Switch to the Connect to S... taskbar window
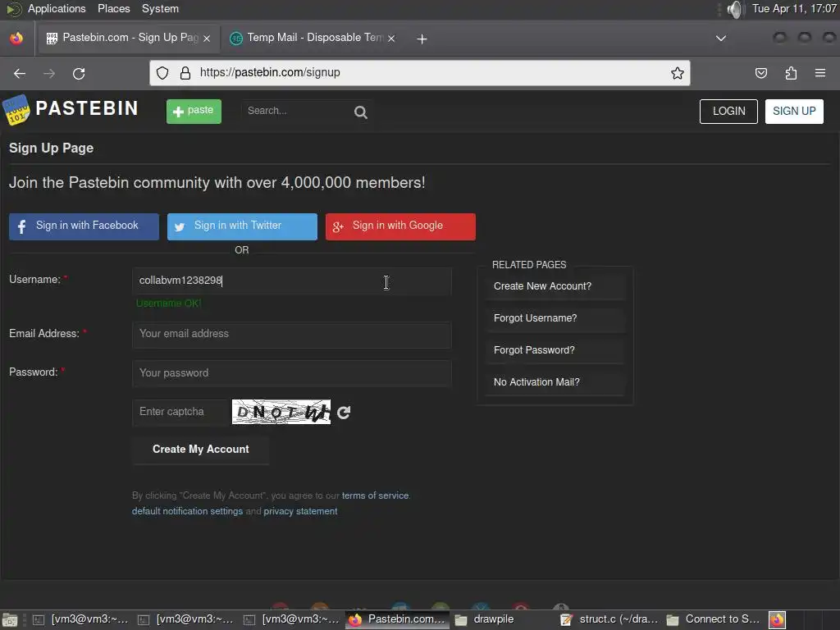The width and height of the screenshot is (840, 630). (714, 620)
